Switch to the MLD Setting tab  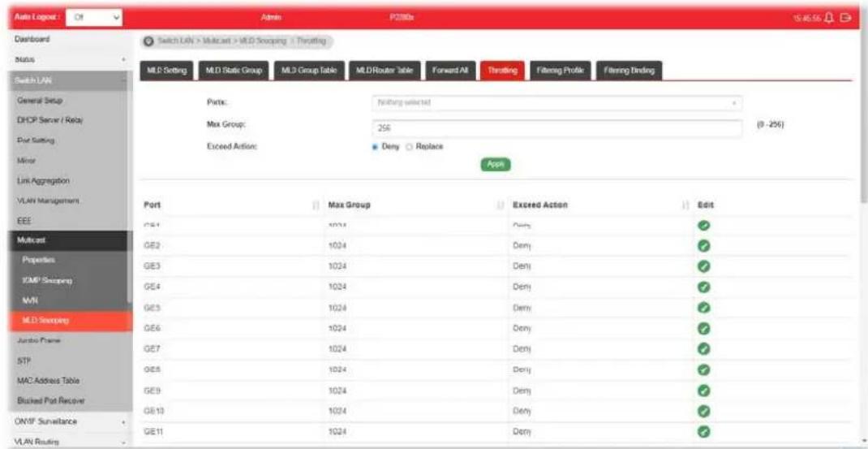(x=166, y=71)
